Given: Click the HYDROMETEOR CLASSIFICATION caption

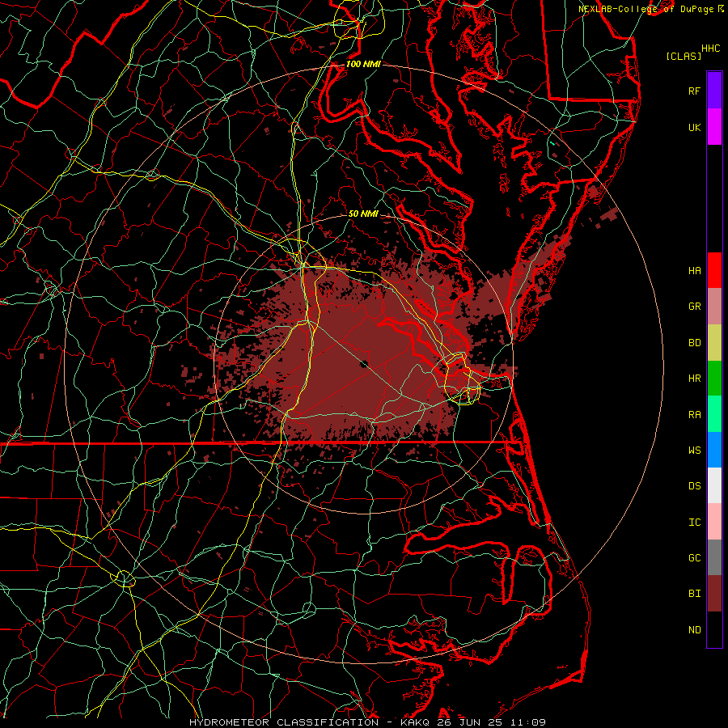Looking at the screenshot, I should [x=284, y=722].
